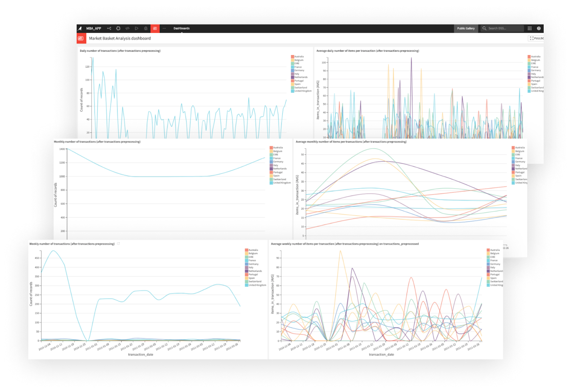Click France swatch in Daily number of transactions legend
Viewport: 572px width, 392px height.
point(293,67)
